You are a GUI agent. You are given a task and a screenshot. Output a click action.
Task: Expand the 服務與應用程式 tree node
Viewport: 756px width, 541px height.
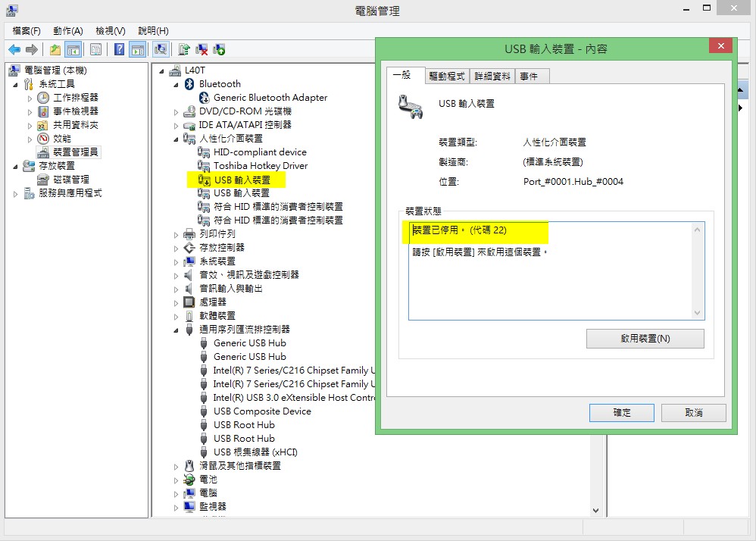click(16, 194)
